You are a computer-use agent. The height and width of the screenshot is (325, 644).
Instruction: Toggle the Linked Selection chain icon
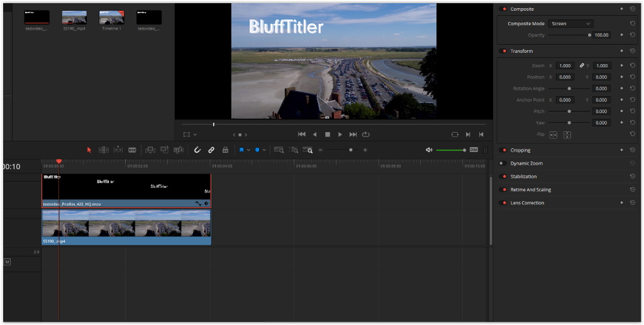[211, 150]
